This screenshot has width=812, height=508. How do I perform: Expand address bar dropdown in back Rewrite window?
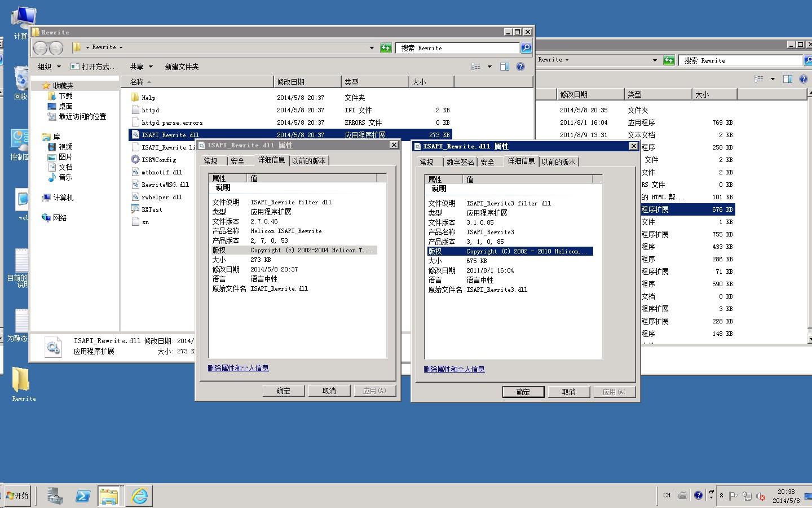[x=655, y=60]
